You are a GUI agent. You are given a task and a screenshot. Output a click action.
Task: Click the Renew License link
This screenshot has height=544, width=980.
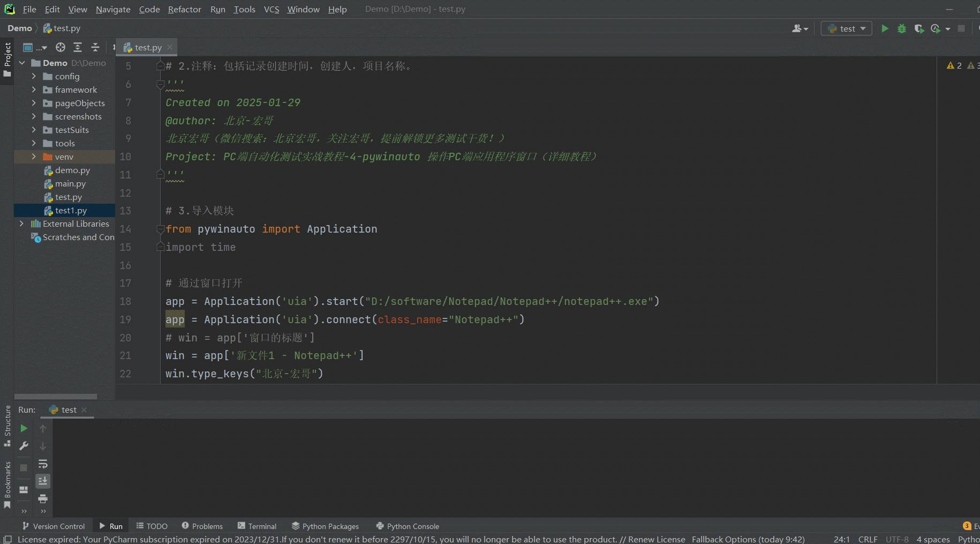pos(657,539)
